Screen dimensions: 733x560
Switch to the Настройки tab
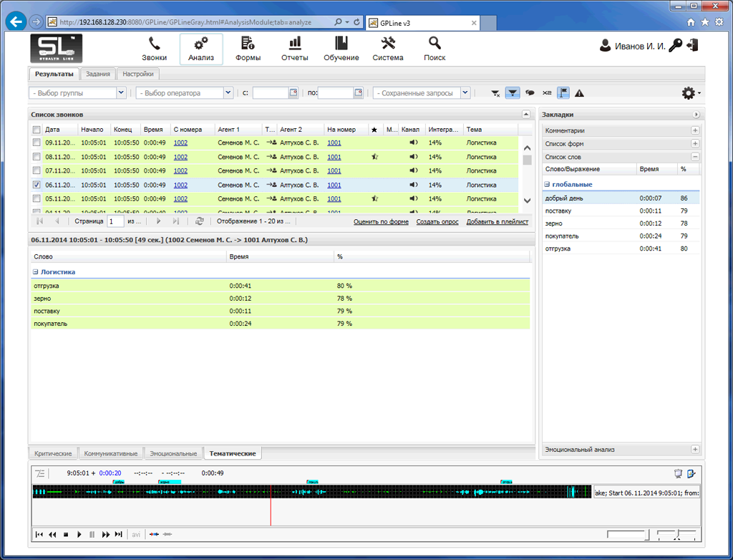(x=137, y=74)
